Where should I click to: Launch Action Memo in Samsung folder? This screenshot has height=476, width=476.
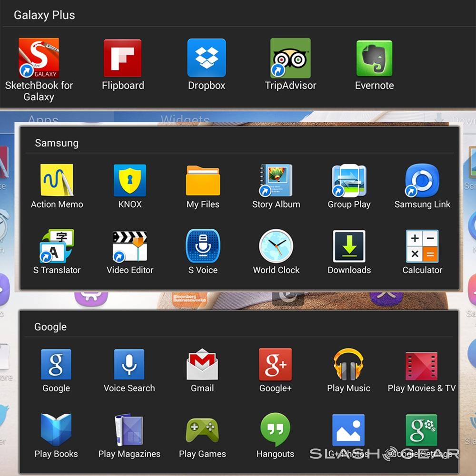tap(57, 180)
